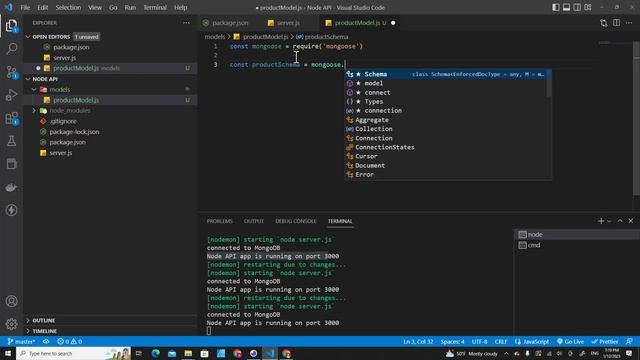Open the Terminal menu
This screenshot has width=640, height=360.
(x=155, y=7)
